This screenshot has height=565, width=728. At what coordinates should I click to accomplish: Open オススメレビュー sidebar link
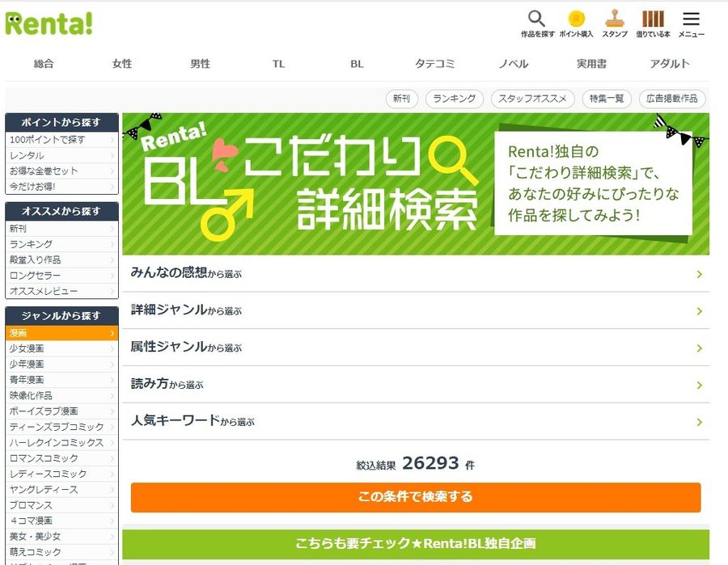click(61, 291)
